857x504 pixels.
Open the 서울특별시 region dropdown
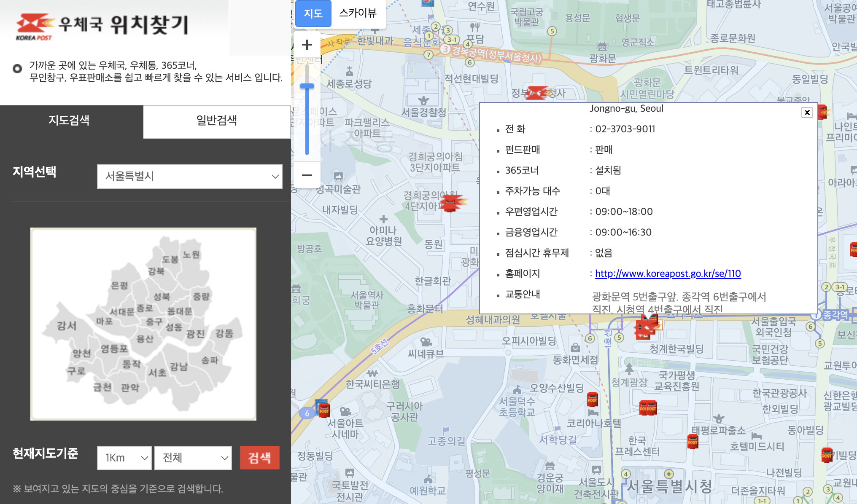coord(190,177)
